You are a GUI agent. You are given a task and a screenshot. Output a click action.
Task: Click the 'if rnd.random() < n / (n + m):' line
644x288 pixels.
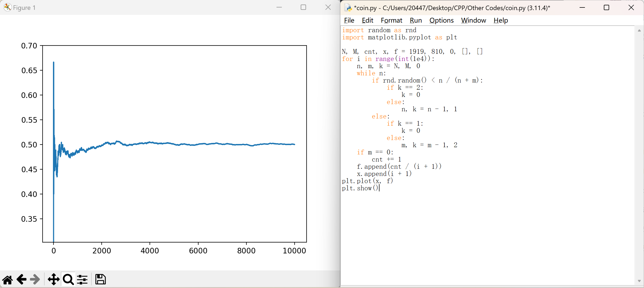(x=427, y=80)
